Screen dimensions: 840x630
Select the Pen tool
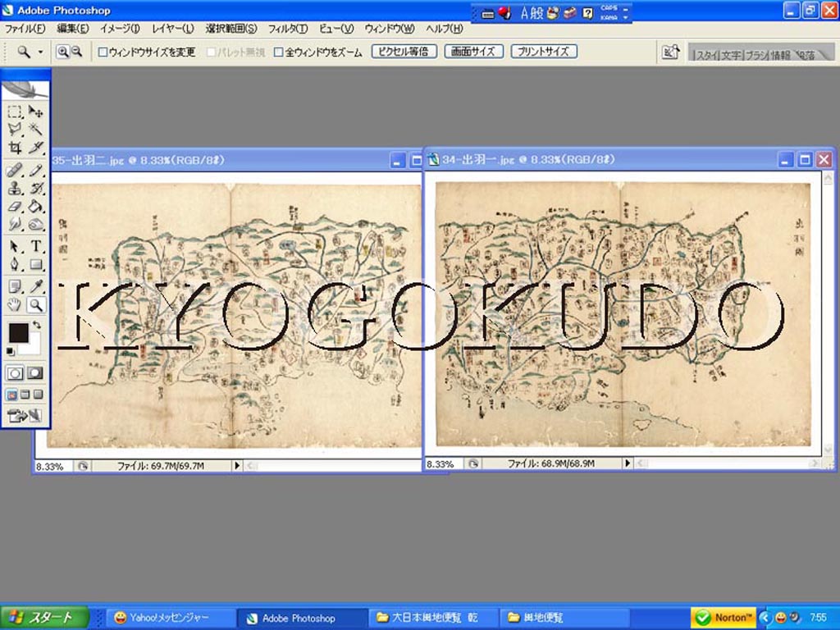(x=15, y=264)
